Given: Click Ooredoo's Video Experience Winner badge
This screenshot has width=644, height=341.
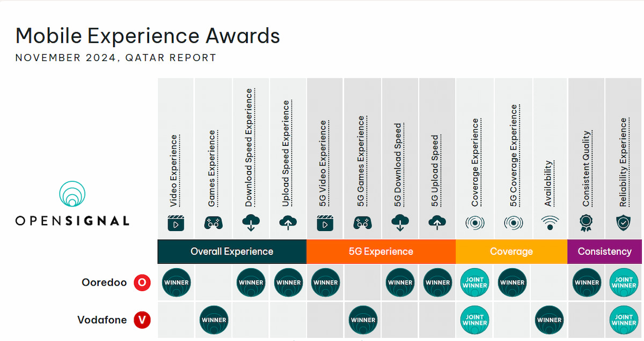Looking at the screenshot, I should pyautogui.click(x=176, y=283).
